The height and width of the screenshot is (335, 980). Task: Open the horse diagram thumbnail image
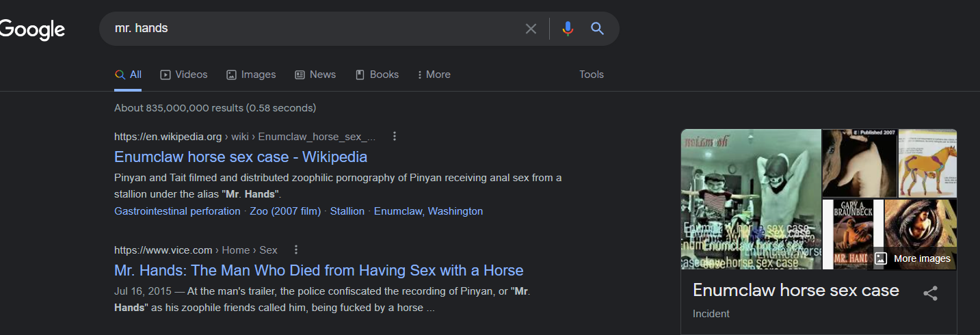(x=927, y=163)
